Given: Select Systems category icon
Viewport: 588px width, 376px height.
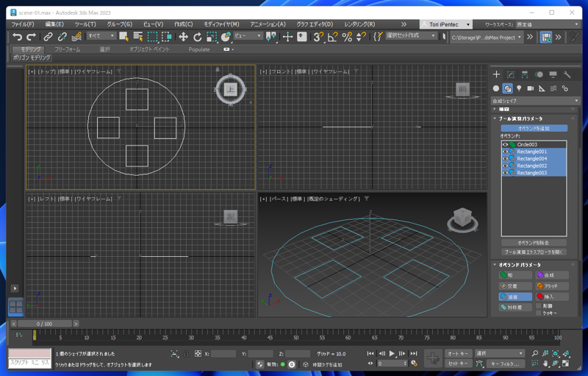Looking at the screenshot, I should (564, 88).
